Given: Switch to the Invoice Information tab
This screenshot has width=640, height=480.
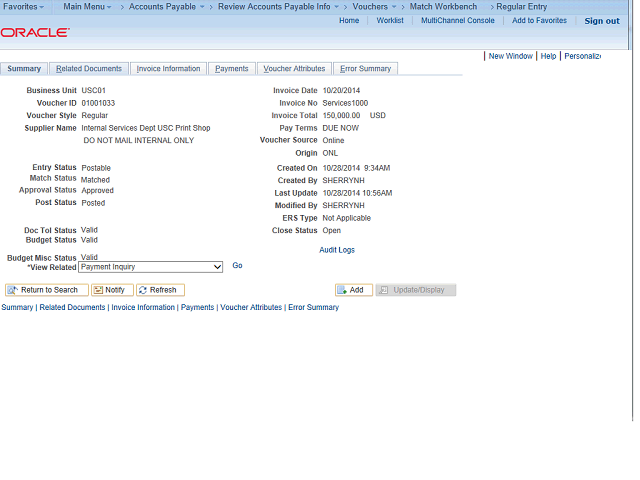Looking at the screenshot, I should point(168,69).
